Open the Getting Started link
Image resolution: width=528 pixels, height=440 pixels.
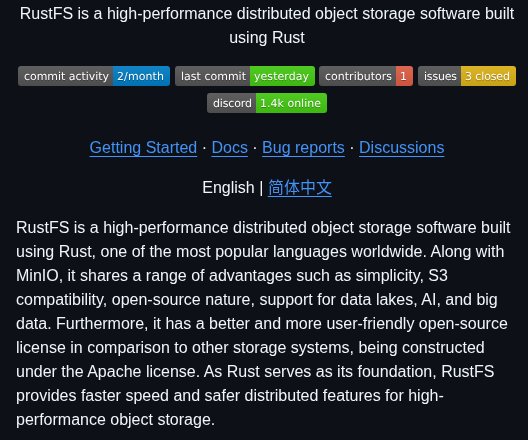point(143,147)
